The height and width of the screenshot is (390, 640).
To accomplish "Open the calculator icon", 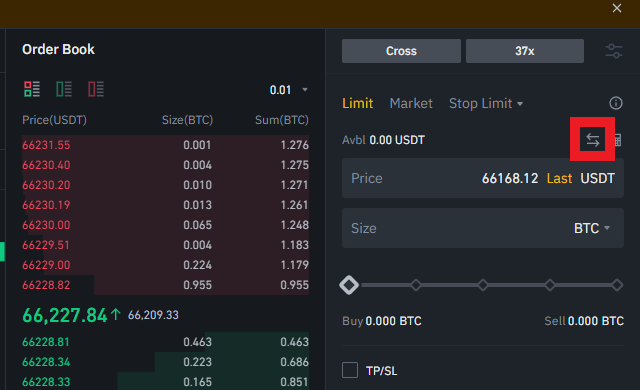I will tap(618, 140).
